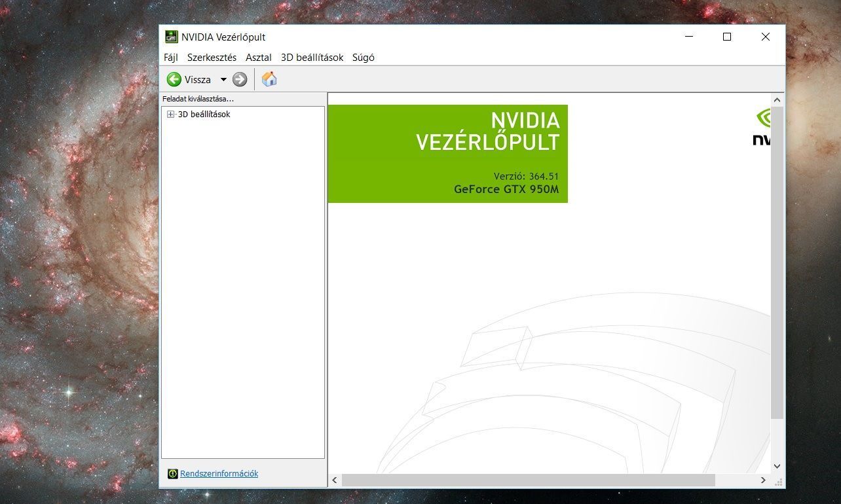
Task: Close the NVIDIA Vezérlőpult window
Action: (765, 37)
